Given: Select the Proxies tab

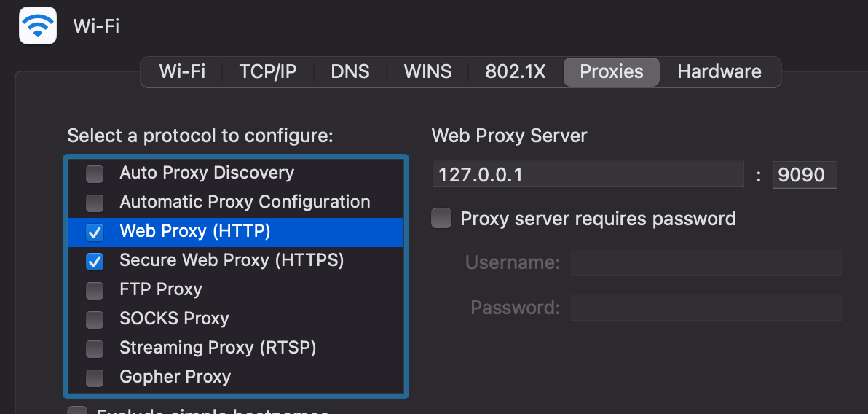Looking at the screenshot, I should point(611,72).
